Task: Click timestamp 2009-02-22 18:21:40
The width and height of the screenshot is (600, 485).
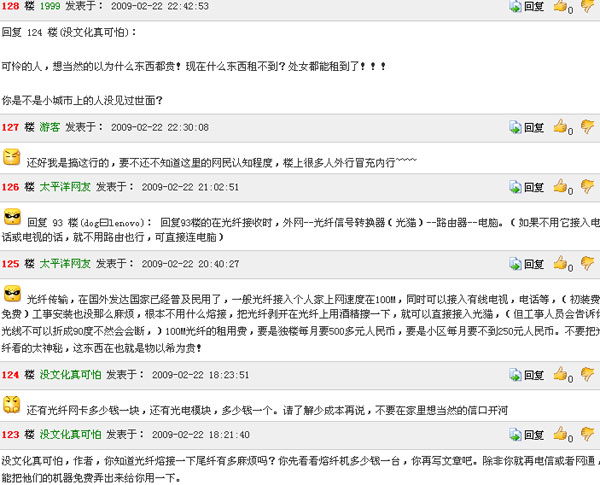Action: click(x=201, y=434)
